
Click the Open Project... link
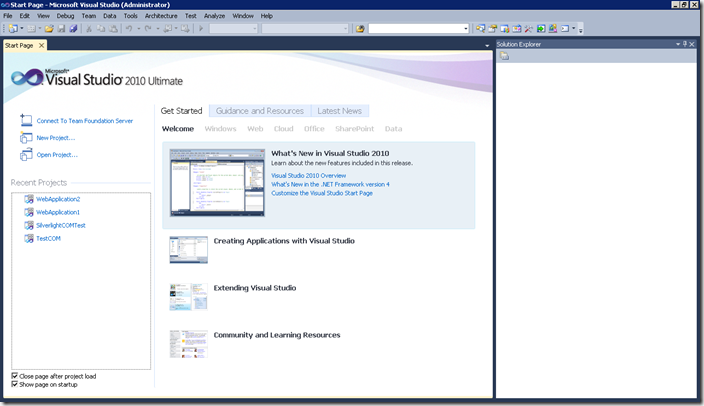click(57, 155)
